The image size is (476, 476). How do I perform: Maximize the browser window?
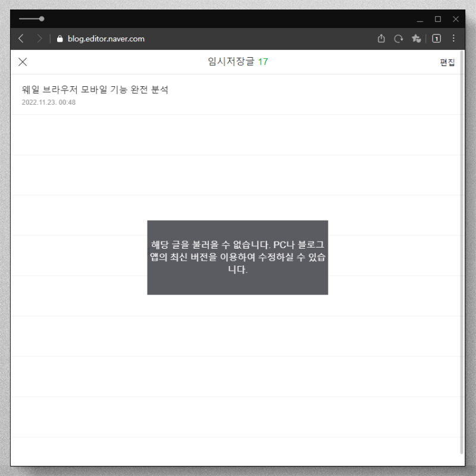coord(438,19)
